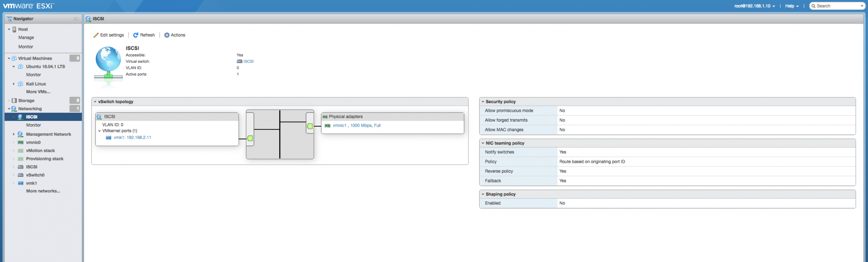Click the Virtual Machines icon in Navigator
The height and width of the screenshot is (262, 868).
tap(14, 58)
